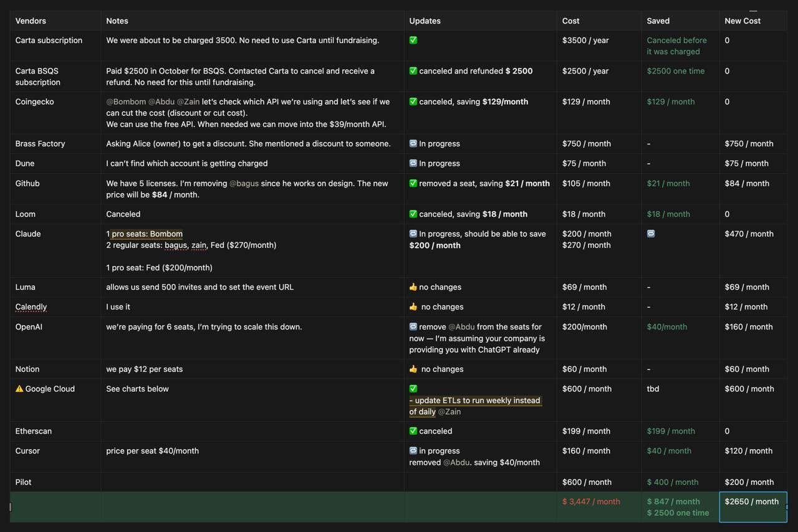This screenshot has height=532, width=798.
Task: Open the @Abdu mention in Coingecko notes
Action: coord(161,102)
